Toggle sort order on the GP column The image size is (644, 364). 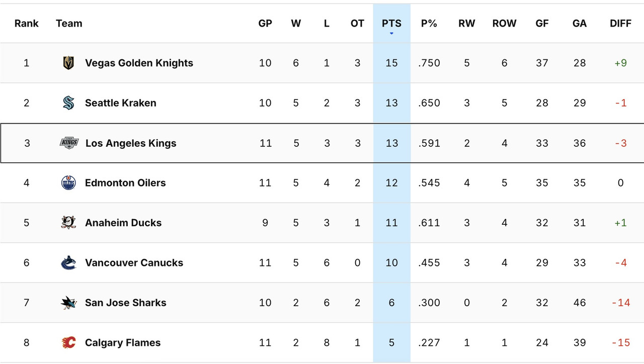[x=265, y=23]
